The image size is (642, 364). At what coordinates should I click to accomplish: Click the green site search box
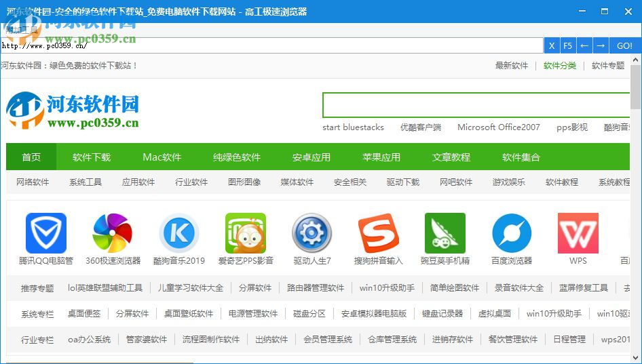coord(476,105)
